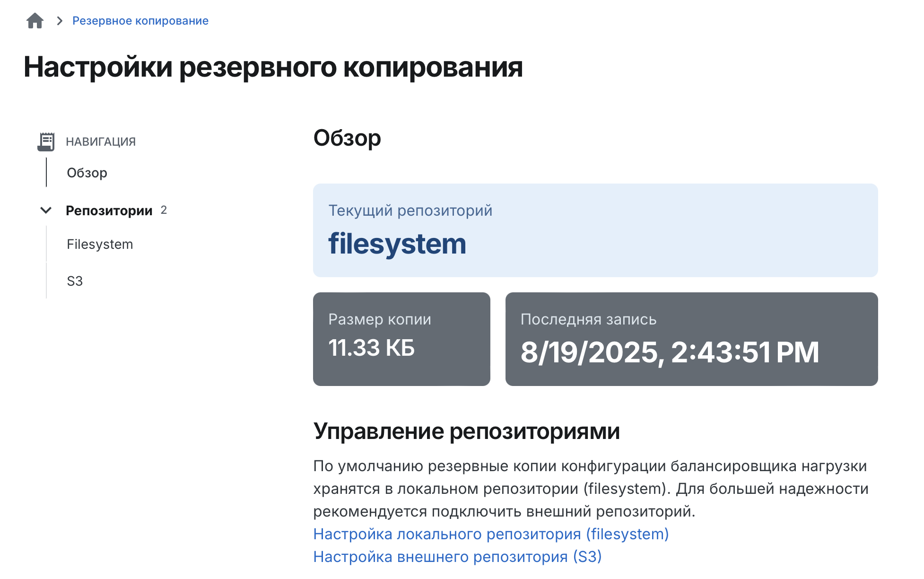The width and height of the screenshot is (924, 579).
Task: Click the НАВИГАЦИЯ sidebar header
Action: pos(101,141)
